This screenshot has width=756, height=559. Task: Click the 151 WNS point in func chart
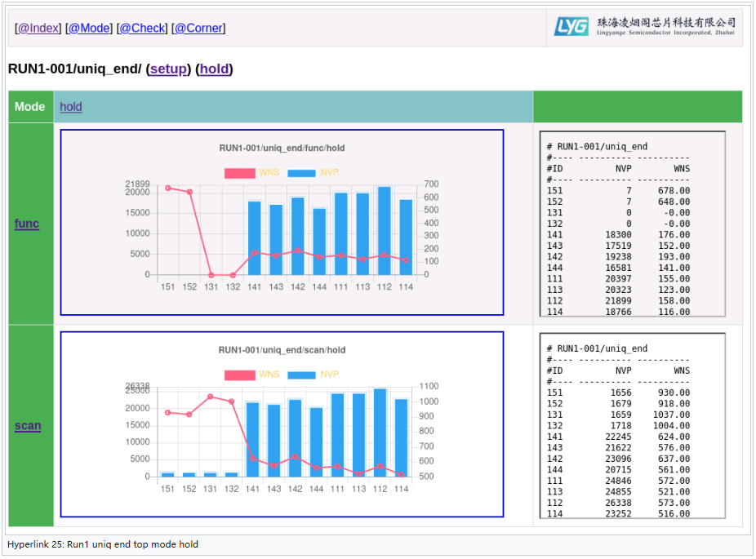pyautogui.click(x=168, y=188)
